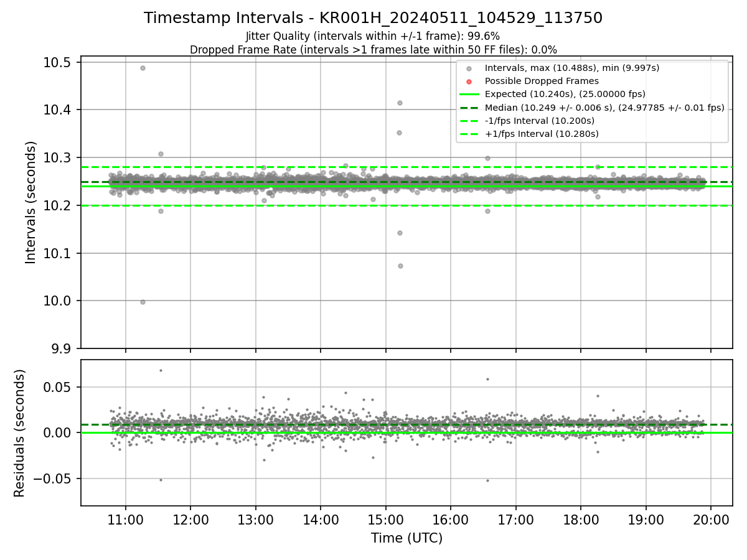Screen dimensions: 747x560
Task: Click legend entry "Intervals, max (10.488s), min (9.997s)"
Action: pos(572,68)
